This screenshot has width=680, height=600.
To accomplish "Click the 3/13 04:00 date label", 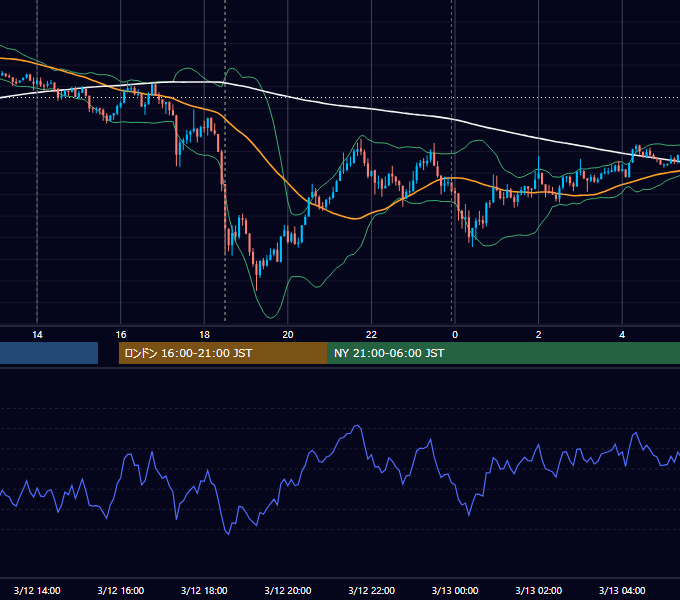I will click(x=622, y=590).
